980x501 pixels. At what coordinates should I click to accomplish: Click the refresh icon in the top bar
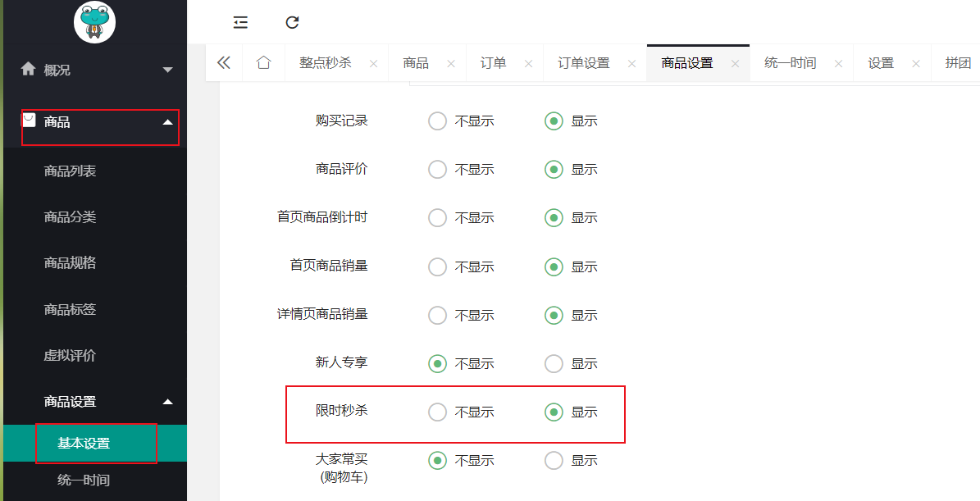(292, 22)
